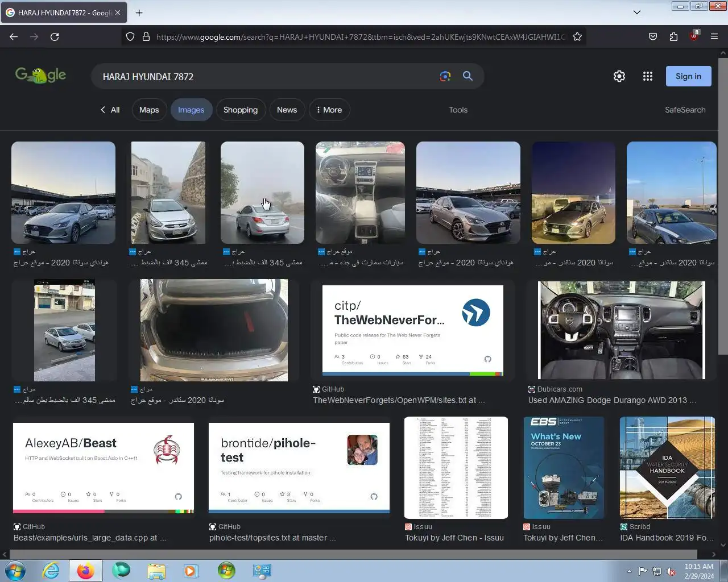The height and width of the screenshot is (582, 728).
Task: Open IDA Handbook 2019 Scribd link
Action: (667, 538)
